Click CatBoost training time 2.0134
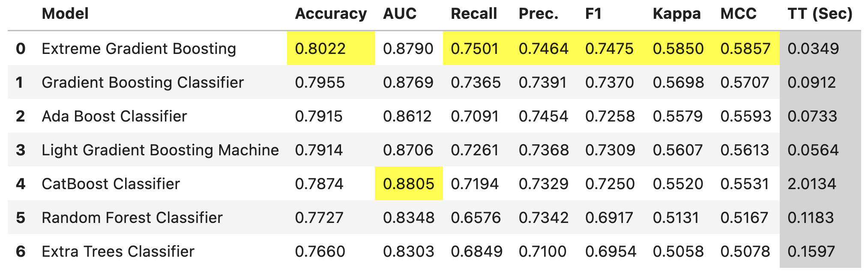Viewport: 868px width, 273px height. (x=812, y=184)
